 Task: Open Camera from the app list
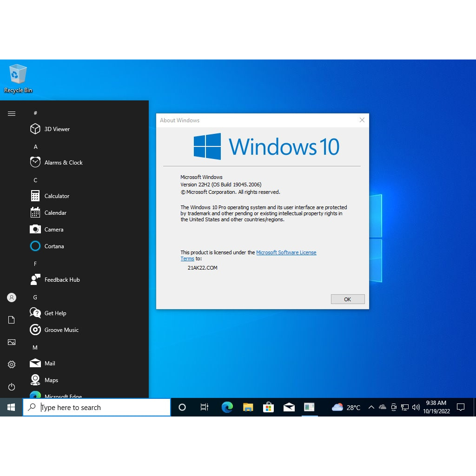53,230
